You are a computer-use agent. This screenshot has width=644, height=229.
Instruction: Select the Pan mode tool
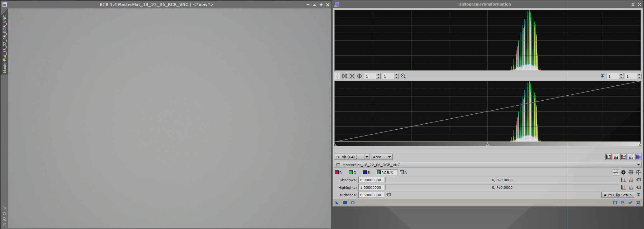point(360,76)
